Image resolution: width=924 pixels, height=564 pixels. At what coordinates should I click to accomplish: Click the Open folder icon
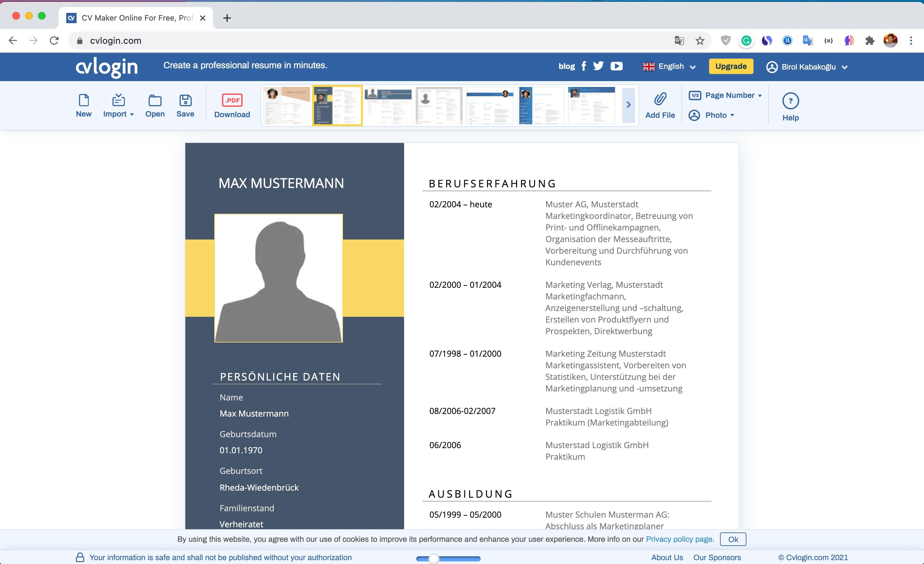[155, 104]
